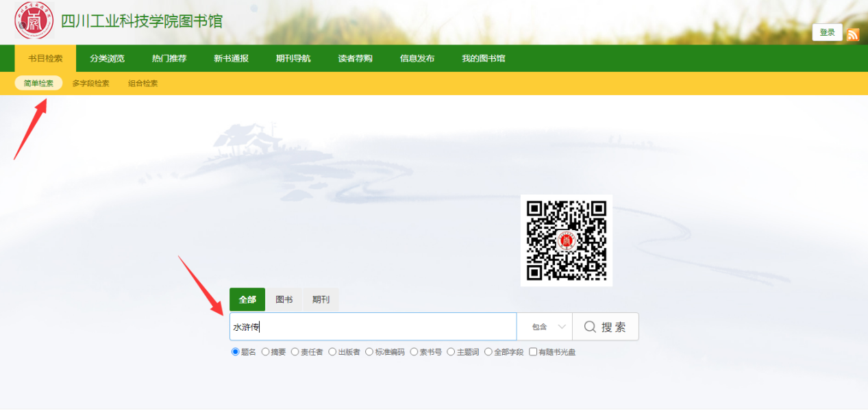Choose the 责任者 radio option
The width and height of the screenshot is (868, 413).
pyautogui.click(x=295, y=352)
